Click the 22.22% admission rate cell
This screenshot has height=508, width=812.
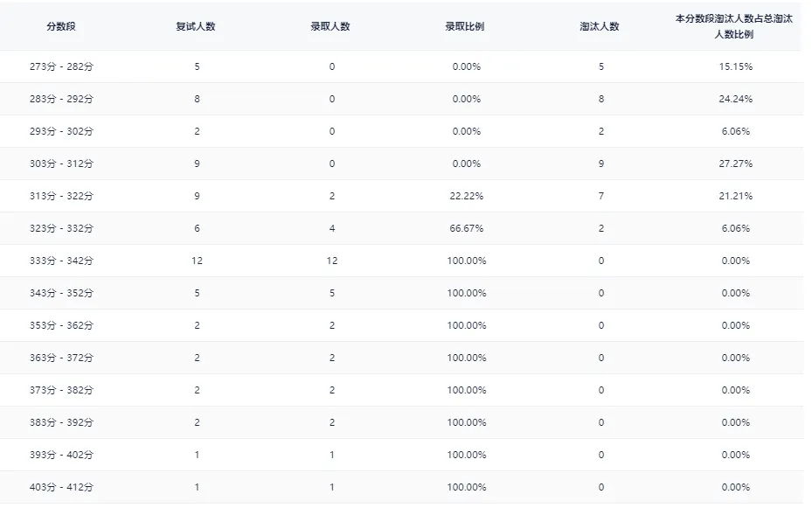pyautogui.click(x=466, y=196)
